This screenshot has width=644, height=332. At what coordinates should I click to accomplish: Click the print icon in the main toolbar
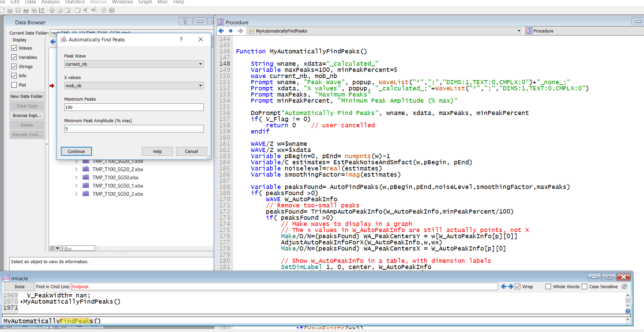26,10
